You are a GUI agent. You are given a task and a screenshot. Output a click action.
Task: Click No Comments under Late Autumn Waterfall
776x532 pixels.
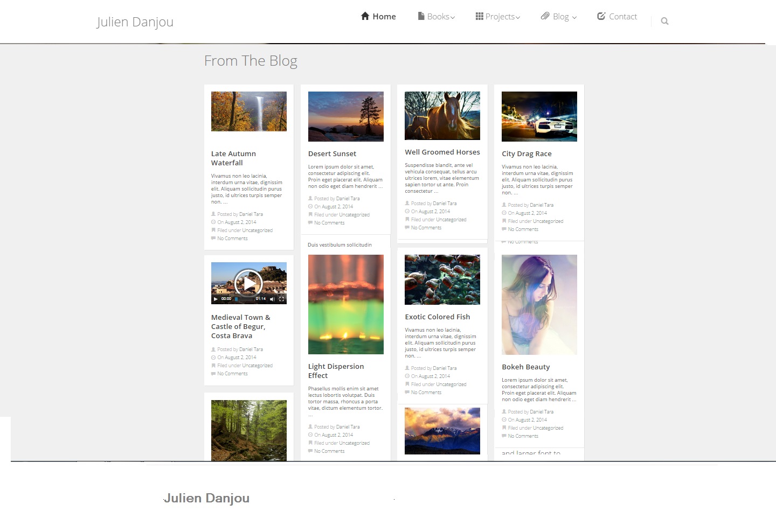(x=232, y=239)
